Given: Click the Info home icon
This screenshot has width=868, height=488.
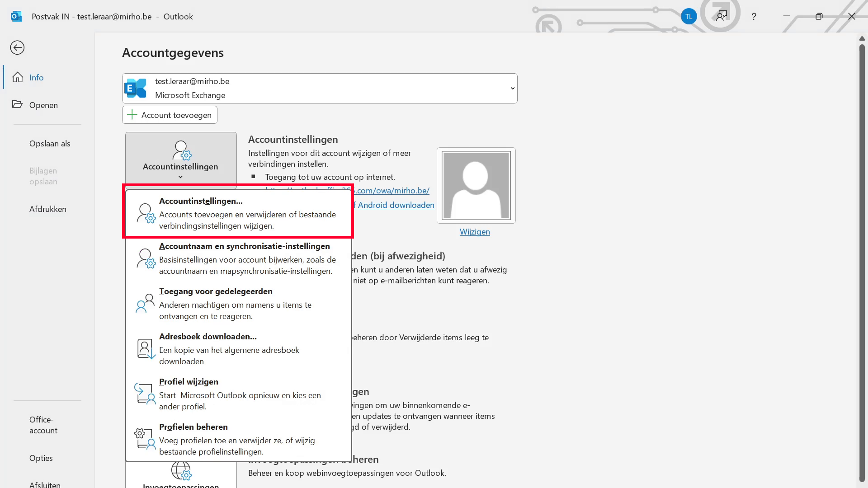Looking at the screenshot, I should 18,77.
